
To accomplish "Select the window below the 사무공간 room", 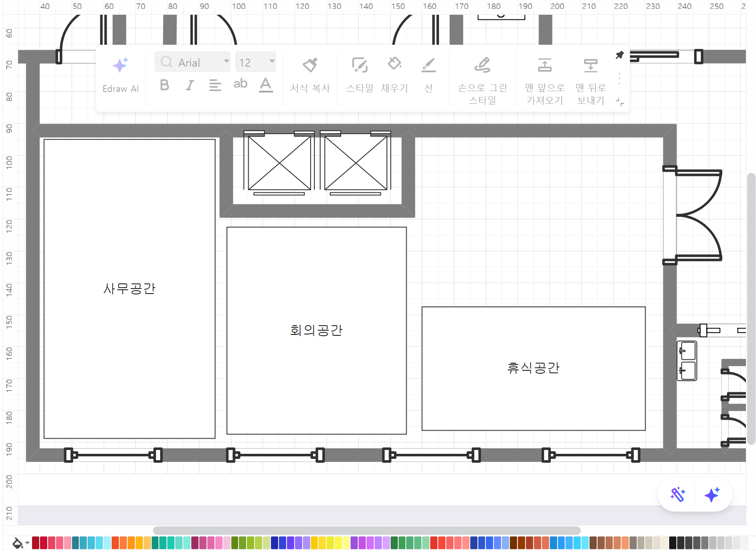I will click(113, 455).
